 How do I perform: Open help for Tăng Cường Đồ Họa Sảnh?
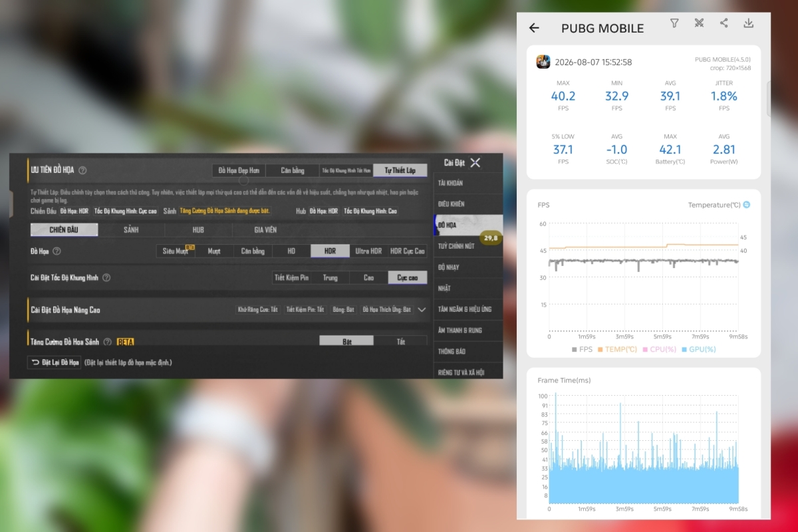click(107, 342)
